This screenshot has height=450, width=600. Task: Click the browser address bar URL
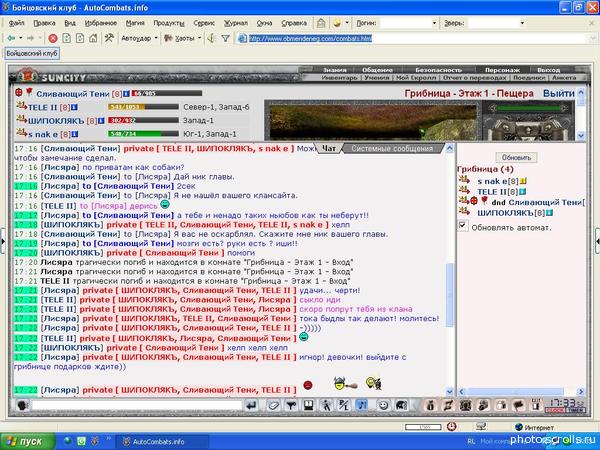click(x=310, y=38)
